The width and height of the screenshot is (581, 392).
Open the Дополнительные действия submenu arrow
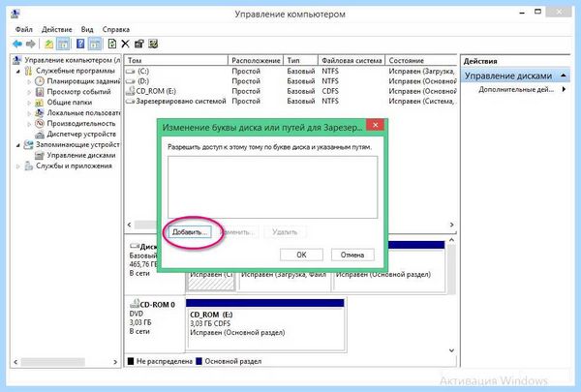[564, 89]
